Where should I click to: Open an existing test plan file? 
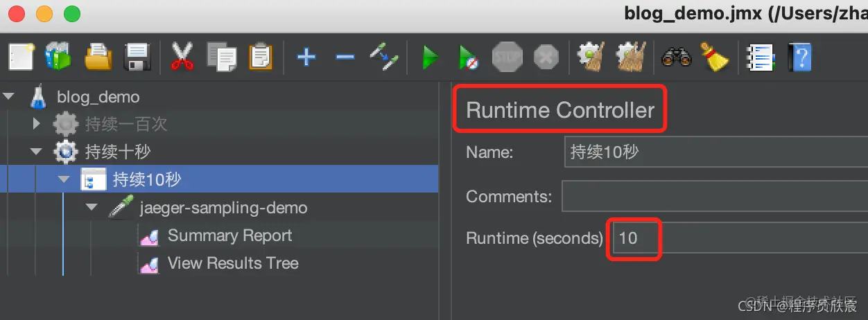click(98, 57)
